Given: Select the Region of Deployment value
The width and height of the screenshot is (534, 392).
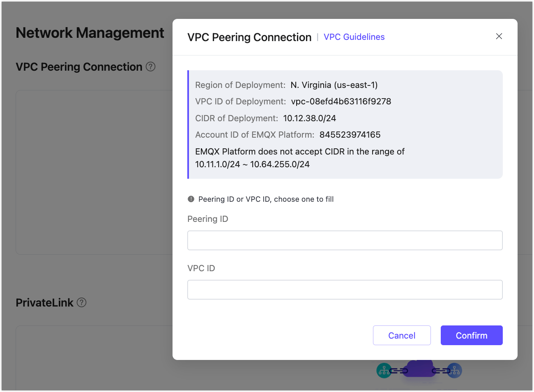Looking at the screenshot, I should click(334, 85).
